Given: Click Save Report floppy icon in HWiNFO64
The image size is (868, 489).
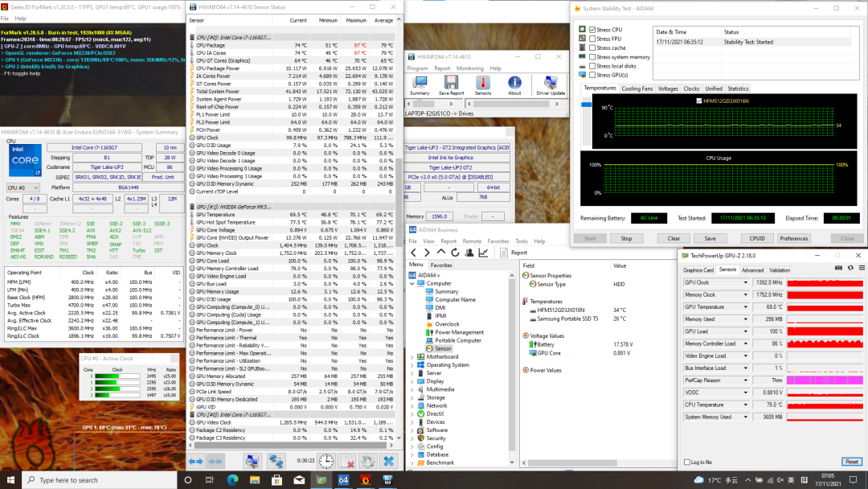Looking at the screenshot, I should (x=451, y=85).
